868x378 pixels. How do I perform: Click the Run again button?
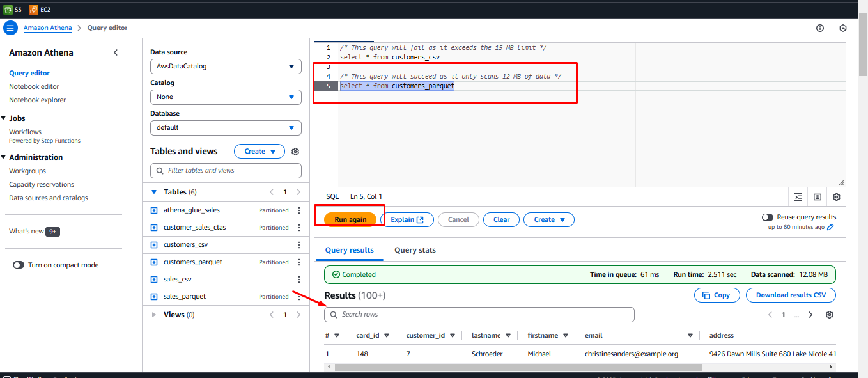pyautogui.click(x=350, y=219)
